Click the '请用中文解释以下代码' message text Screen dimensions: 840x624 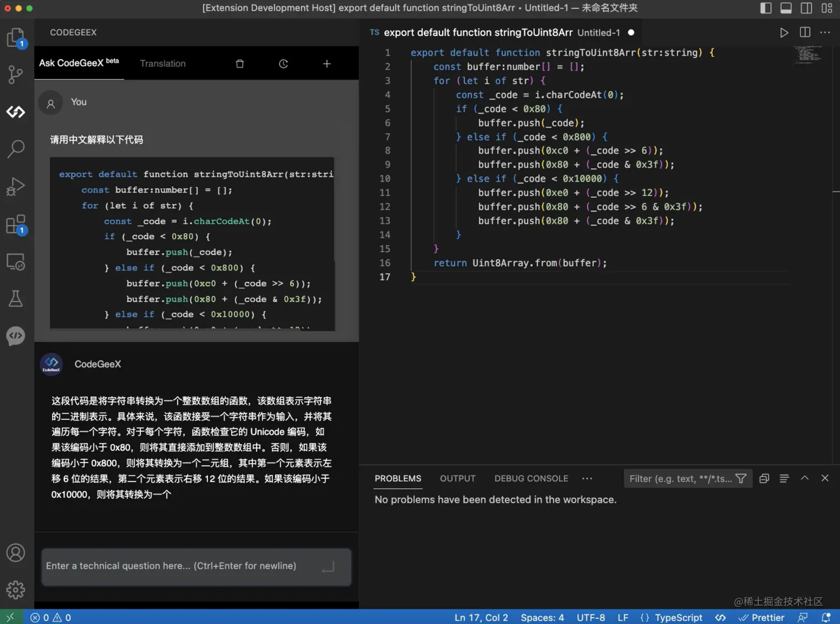pos(97,140)
